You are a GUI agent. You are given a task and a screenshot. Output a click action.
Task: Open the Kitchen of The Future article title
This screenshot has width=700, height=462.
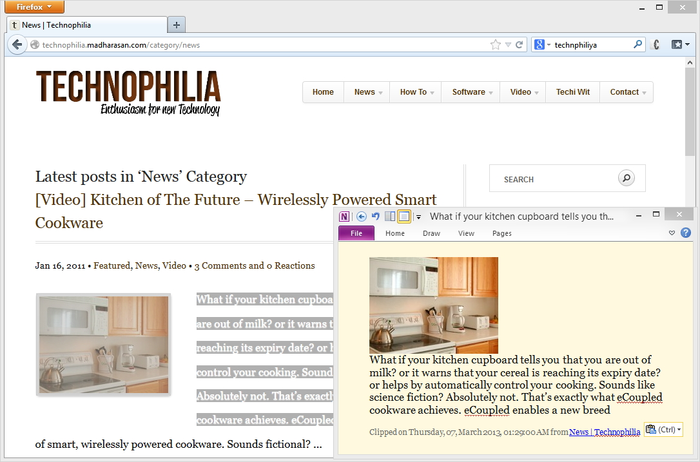(236, 211)
